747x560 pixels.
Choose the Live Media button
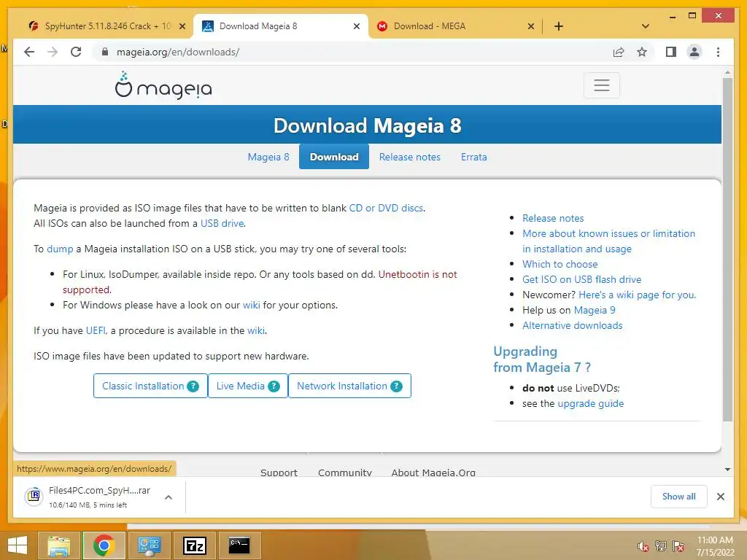(248, 386)
